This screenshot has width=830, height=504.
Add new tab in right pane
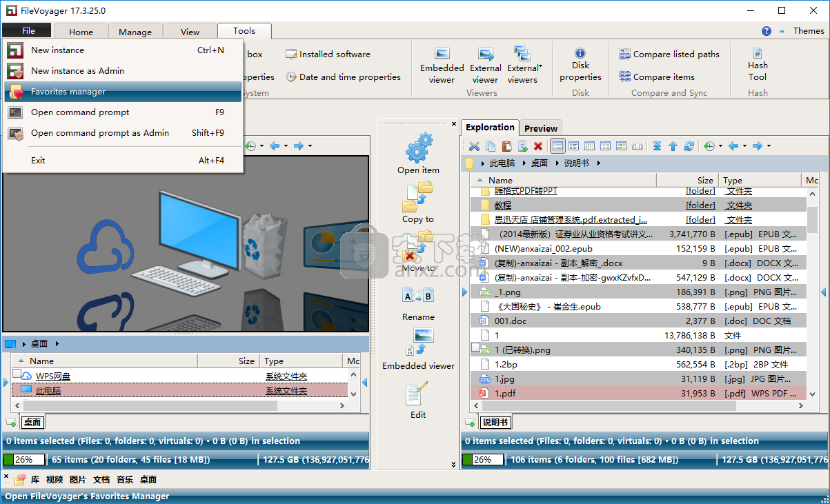(x=469, y=423)
